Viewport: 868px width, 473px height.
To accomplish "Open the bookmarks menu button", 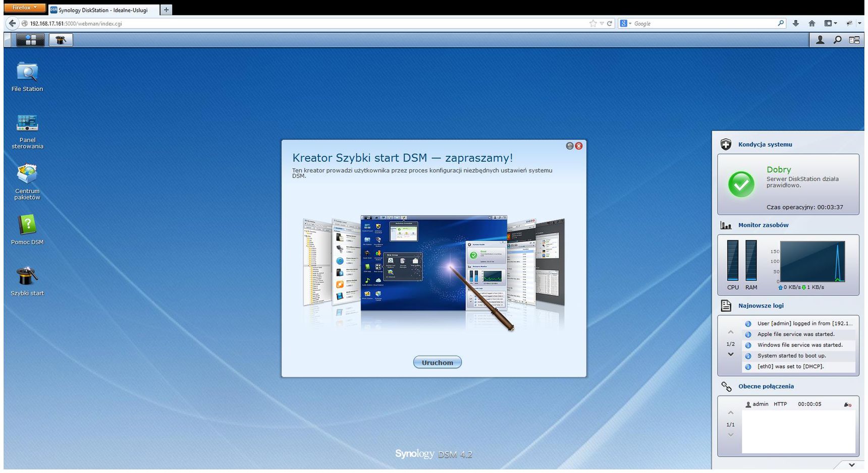I will click(831, 23).
